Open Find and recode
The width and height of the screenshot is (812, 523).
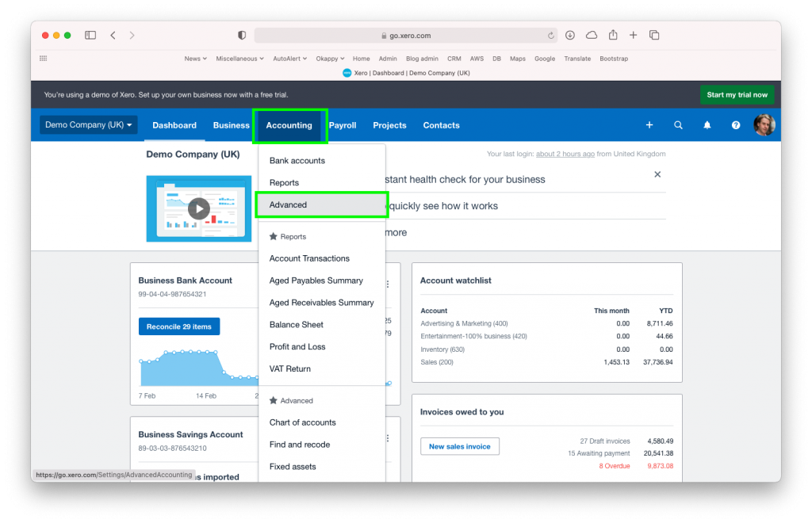(x=322, y=445)
